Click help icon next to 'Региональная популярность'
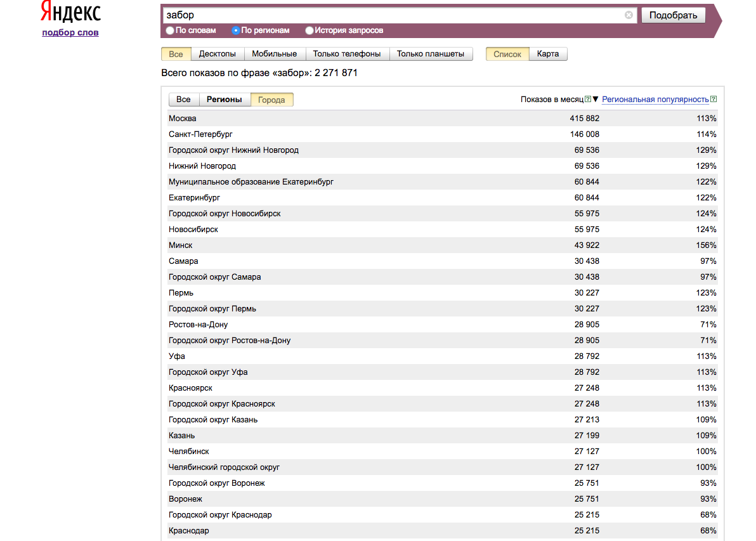This screenshot has width=756, height=541. click(714, 99)
